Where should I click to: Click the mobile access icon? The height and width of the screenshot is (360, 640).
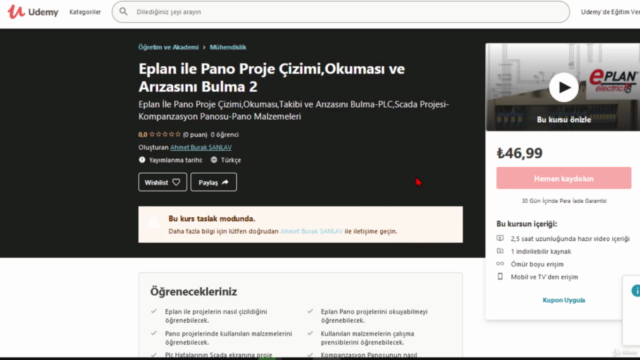(x=500, y=276)
